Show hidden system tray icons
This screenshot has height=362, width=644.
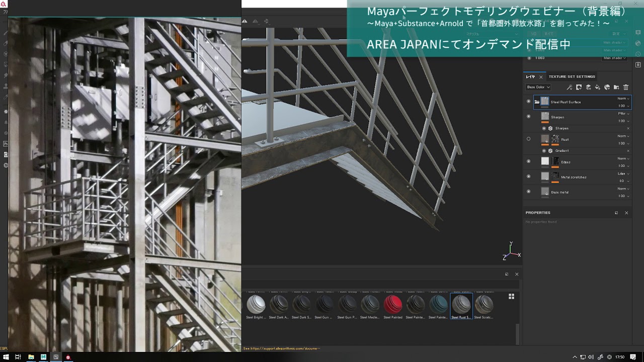pyautogui.click(x=575, y=357)
